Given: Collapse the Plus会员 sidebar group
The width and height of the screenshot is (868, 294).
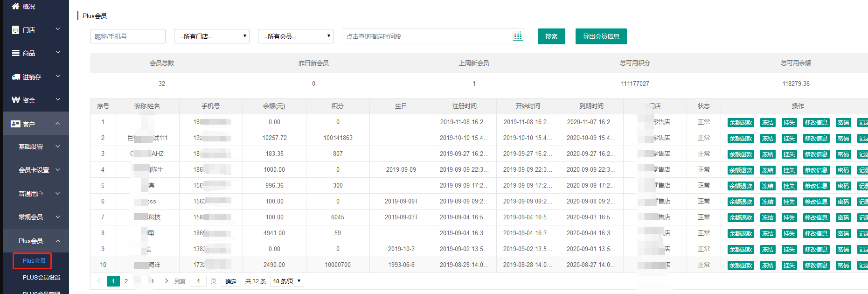Looking at the screenshot, I should point(57,241).
